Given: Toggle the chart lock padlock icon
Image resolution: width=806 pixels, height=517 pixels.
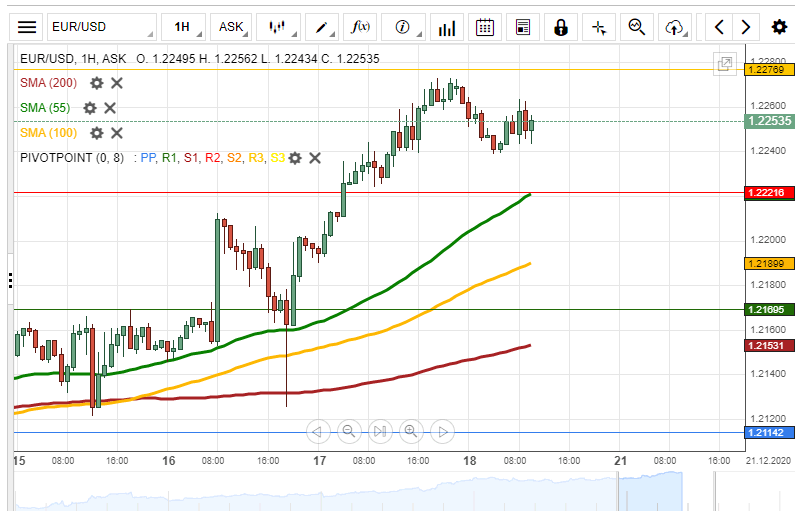Looking at the screenshot, I should tap(561, 27).
